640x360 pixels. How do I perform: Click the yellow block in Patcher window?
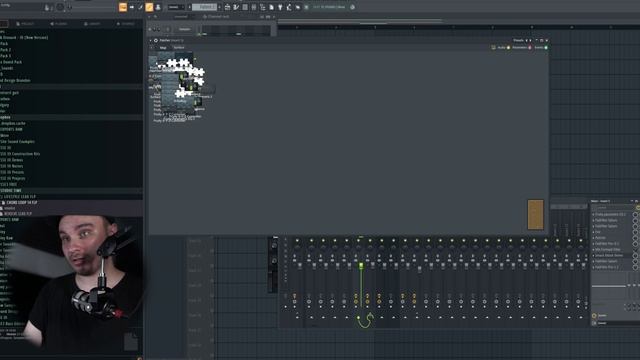tap(536, 214)
